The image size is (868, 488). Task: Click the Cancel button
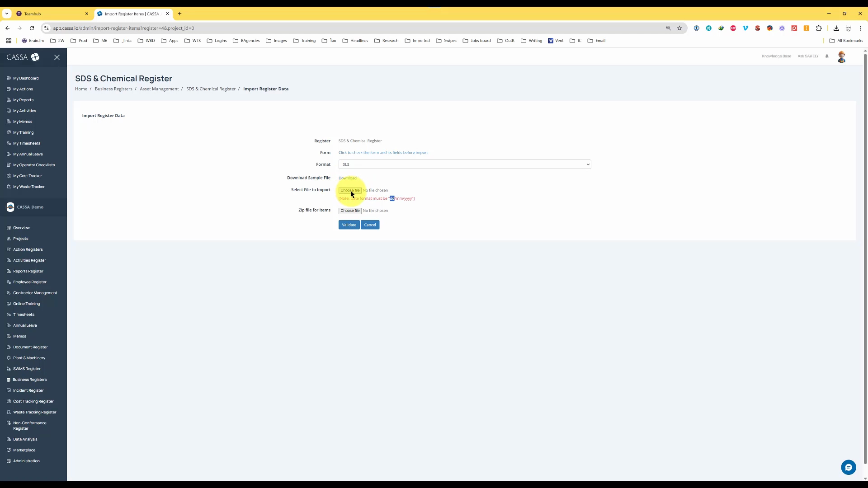(x=370, y=225)
